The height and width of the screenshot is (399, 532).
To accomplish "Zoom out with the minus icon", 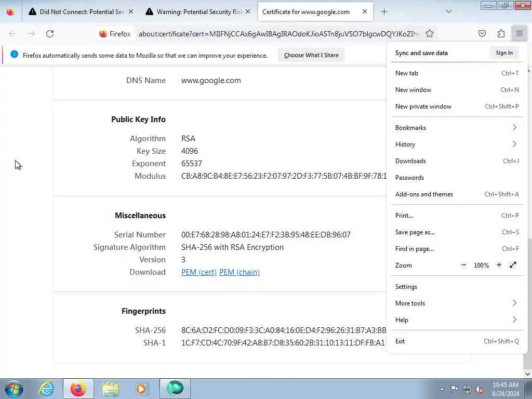I will [x=464, y=265].
